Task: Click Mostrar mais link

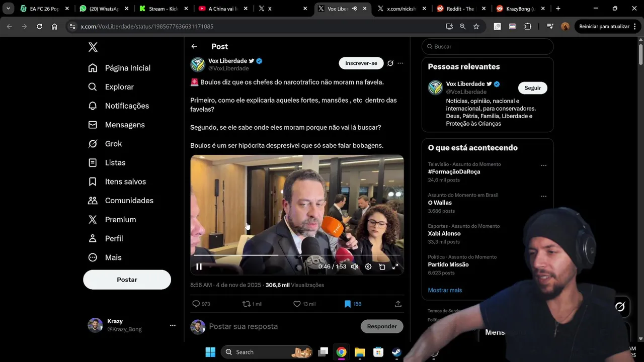Action: 445,290
